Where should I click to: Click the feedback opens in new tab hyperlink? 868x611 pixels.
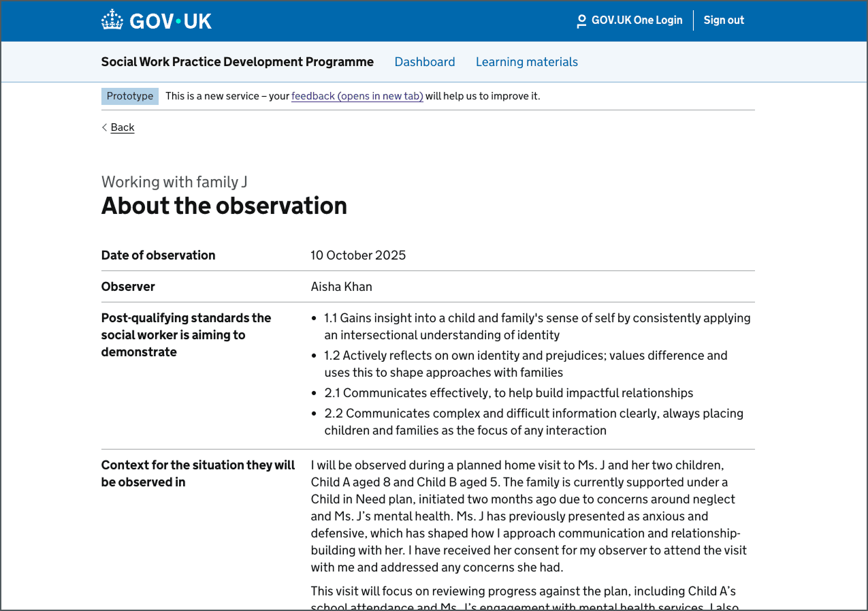tap(357, 96)
